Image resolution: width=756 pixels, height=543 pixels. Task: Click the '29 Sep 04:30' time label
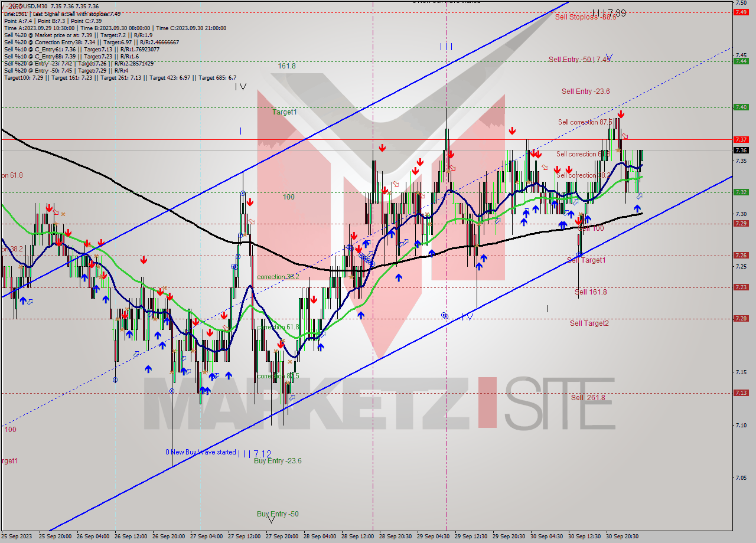(433, 537)
